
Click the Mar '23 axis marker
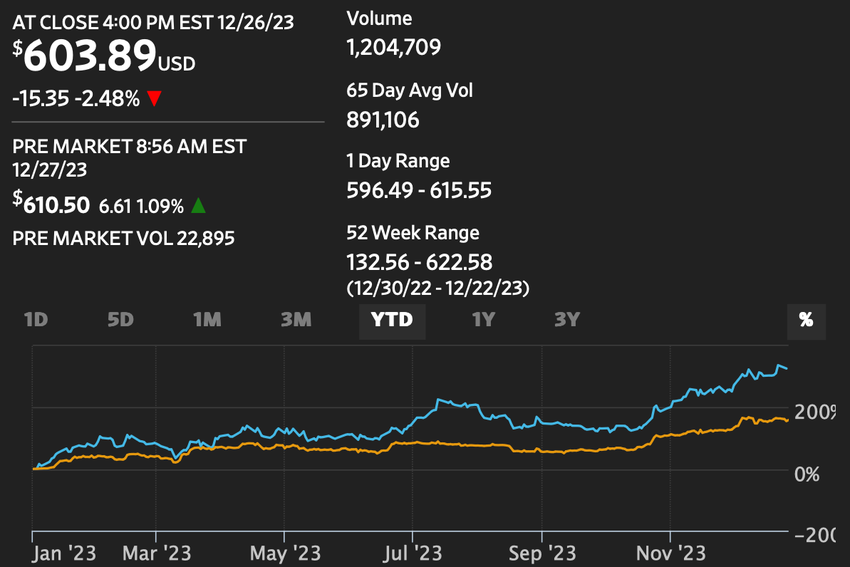(x=157, y=553)
